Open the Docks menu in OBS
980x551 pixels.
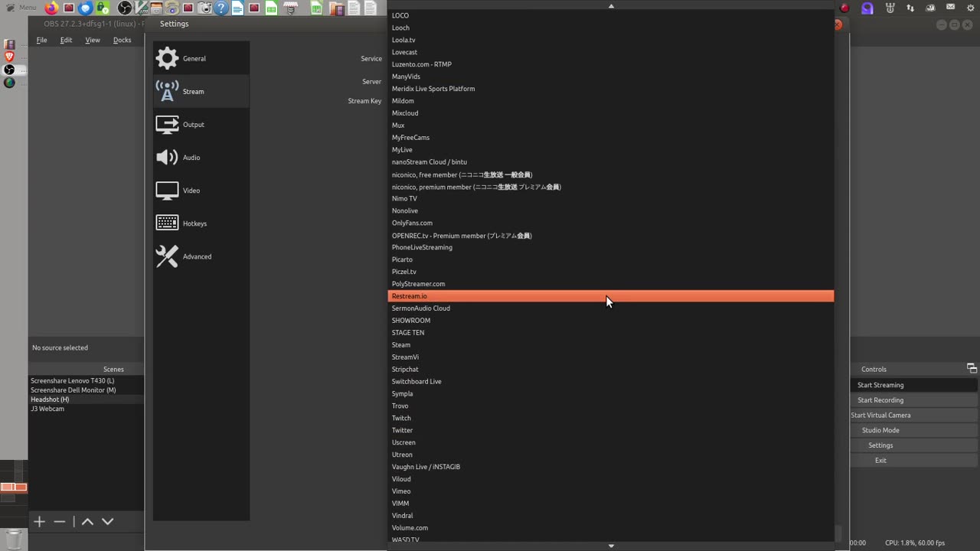pos(122,40)
